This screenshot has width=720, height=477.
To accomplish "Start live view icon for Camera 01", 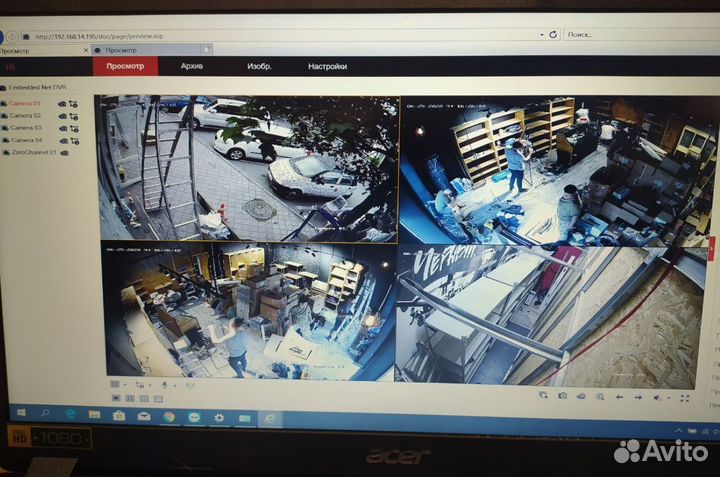I will pyautogui.click(x=62, y=103).
